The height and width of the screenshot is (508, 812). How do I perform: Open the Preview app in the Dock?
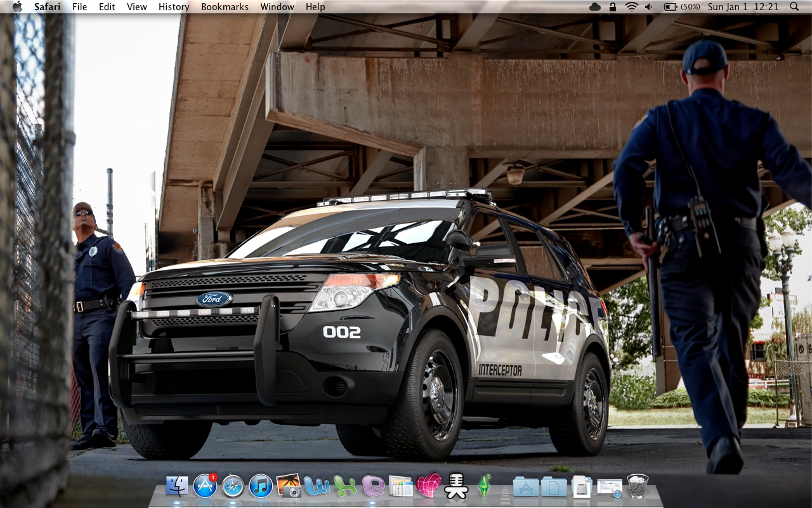click(x=401, y=486)
